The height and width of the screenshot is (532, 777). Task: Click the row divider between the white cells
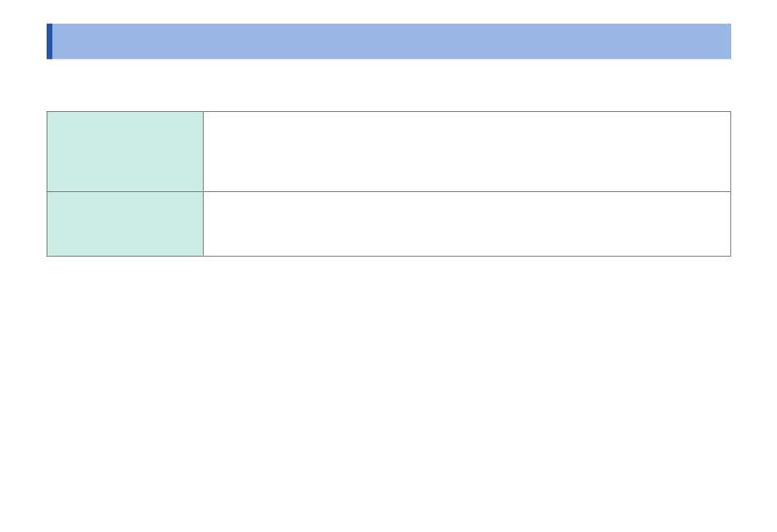467,191
